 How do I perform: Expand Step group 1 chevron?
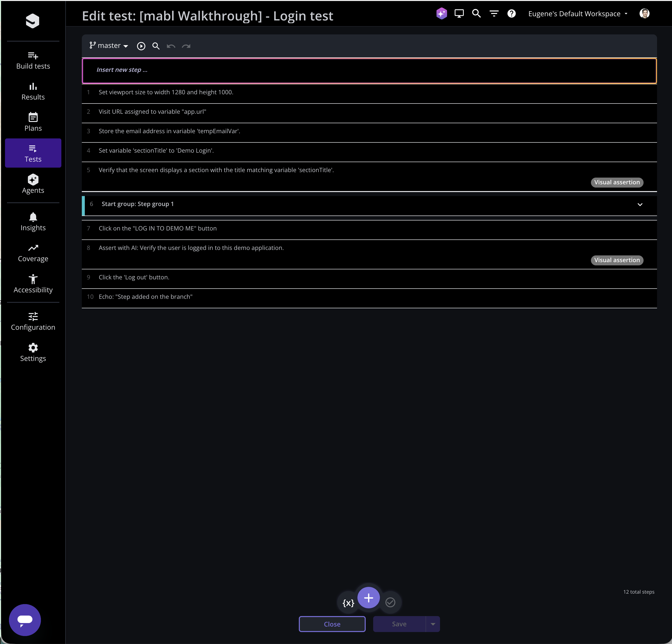pyautogui.click(x=640, y=204)
